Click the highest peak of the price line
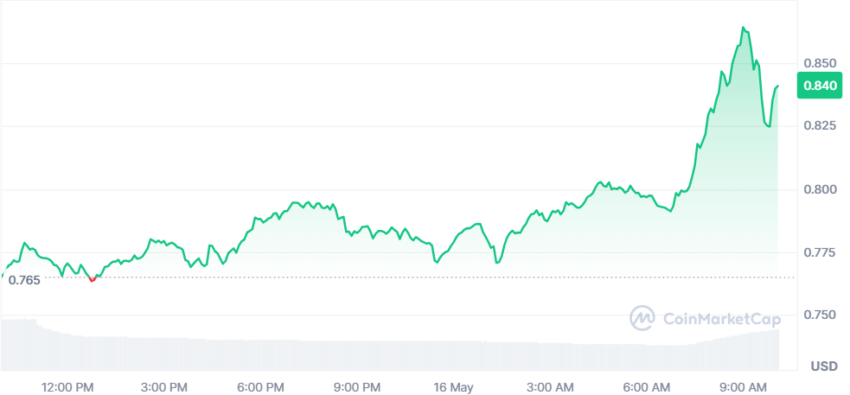Viewport: 850px width, 395px height. coord(744,27)
